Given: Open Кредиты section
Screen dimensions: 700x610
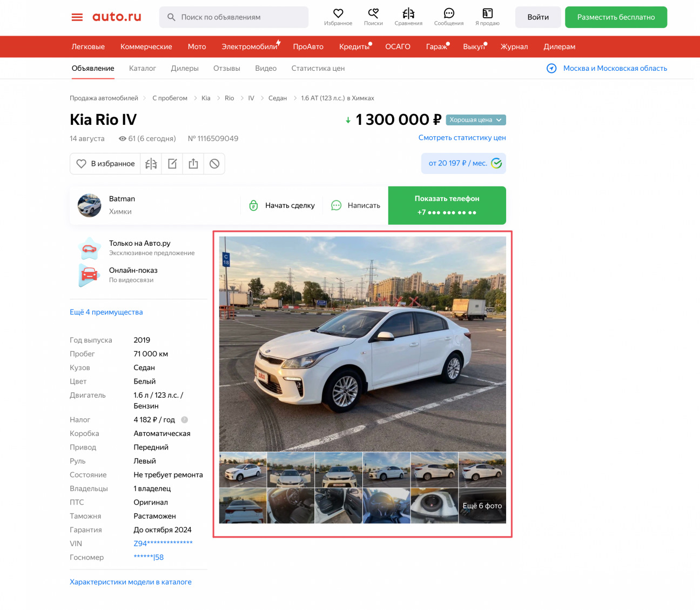Looking at the screenshot, I should [x=354, y=46].
